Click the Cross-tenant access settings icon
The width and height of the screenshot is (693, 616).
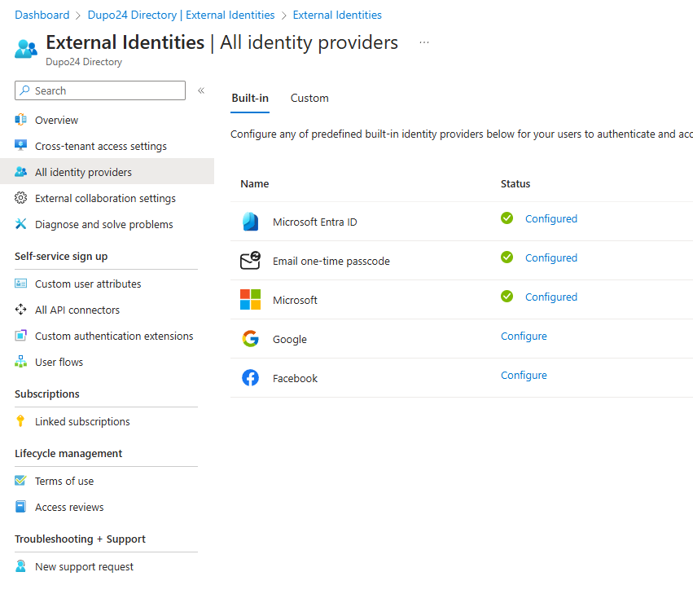(x=21, y=146)
